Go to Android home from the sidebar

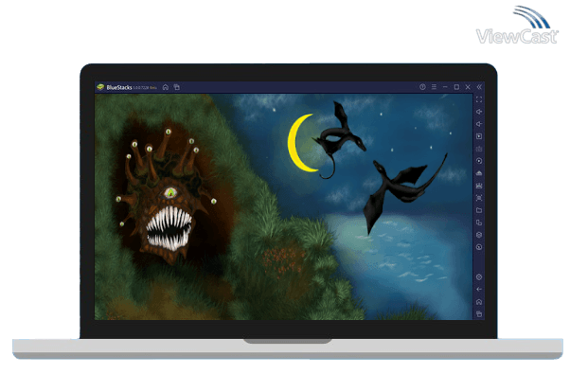[x=479, y=302]
